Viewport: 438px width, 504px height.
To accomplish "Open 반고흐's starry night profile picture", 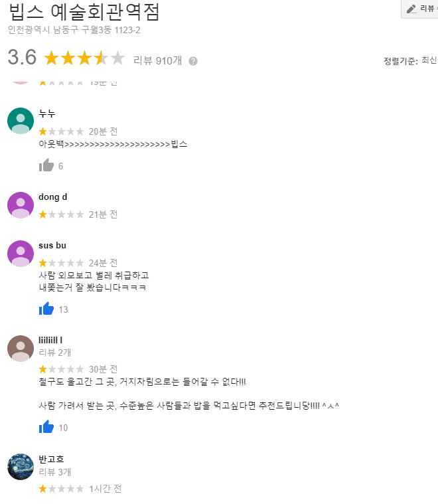I will point(21,467).
